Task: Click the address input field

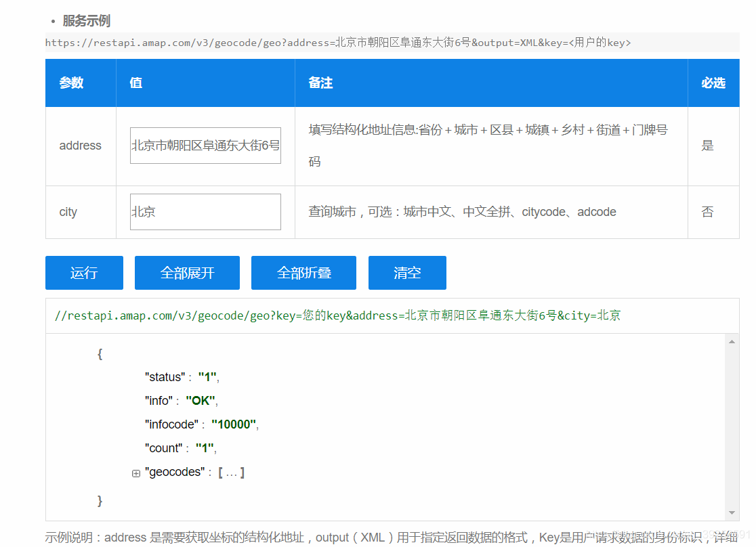Action: coord(205,145)
